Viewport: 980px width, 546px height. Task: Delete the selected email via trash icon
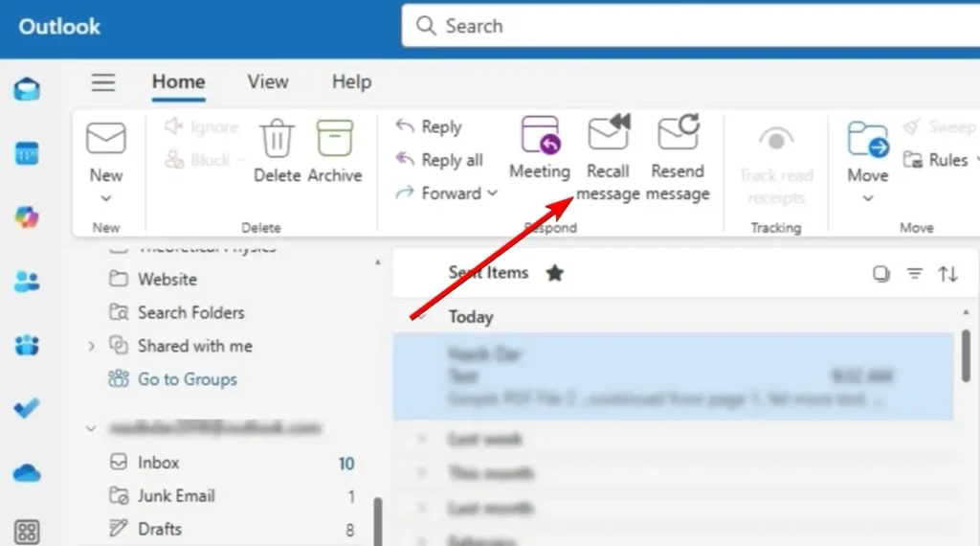pos(278,139)
